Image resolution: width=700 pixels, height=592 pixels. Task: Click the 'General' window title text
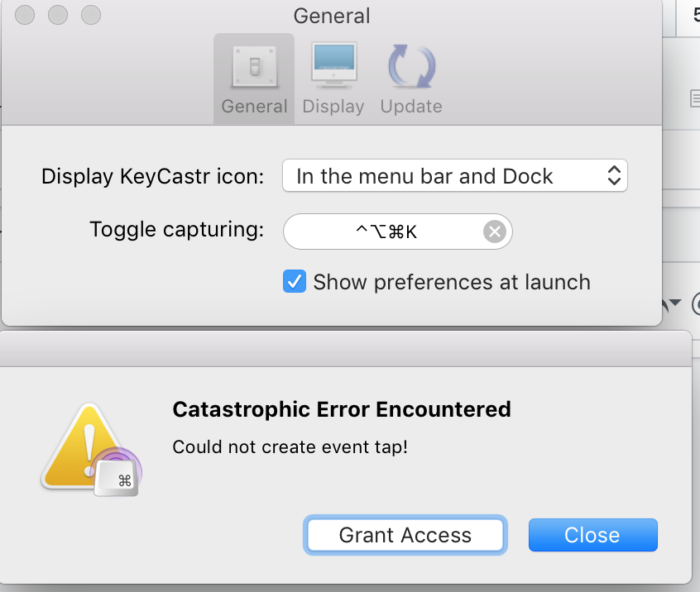click(332, 16)
